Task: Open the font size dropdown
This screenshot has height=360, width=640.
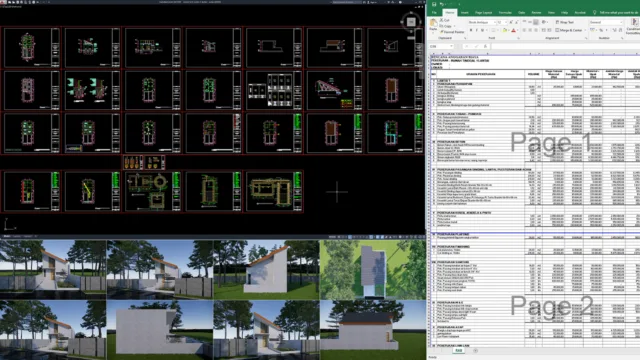Action: 506,22
